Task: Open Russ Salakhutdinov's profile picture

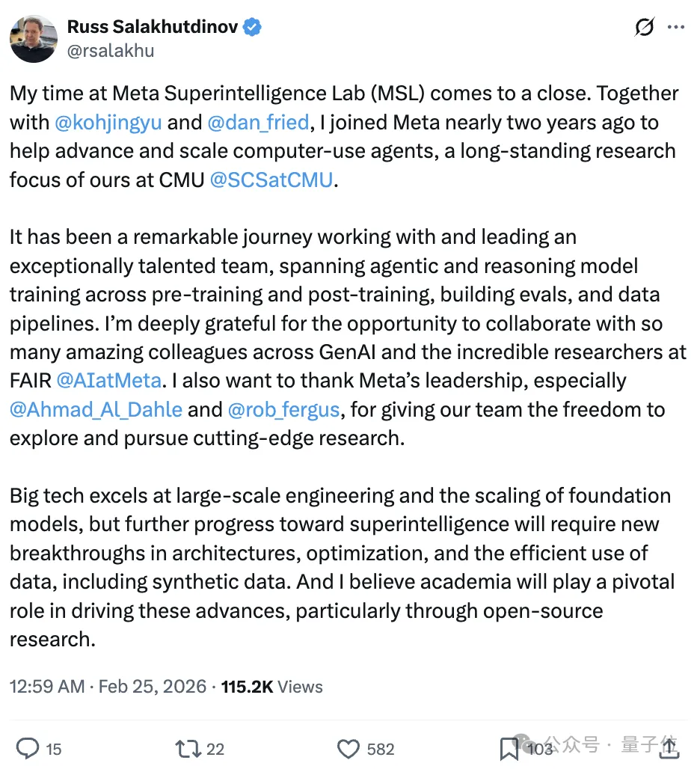Action: 33,37
